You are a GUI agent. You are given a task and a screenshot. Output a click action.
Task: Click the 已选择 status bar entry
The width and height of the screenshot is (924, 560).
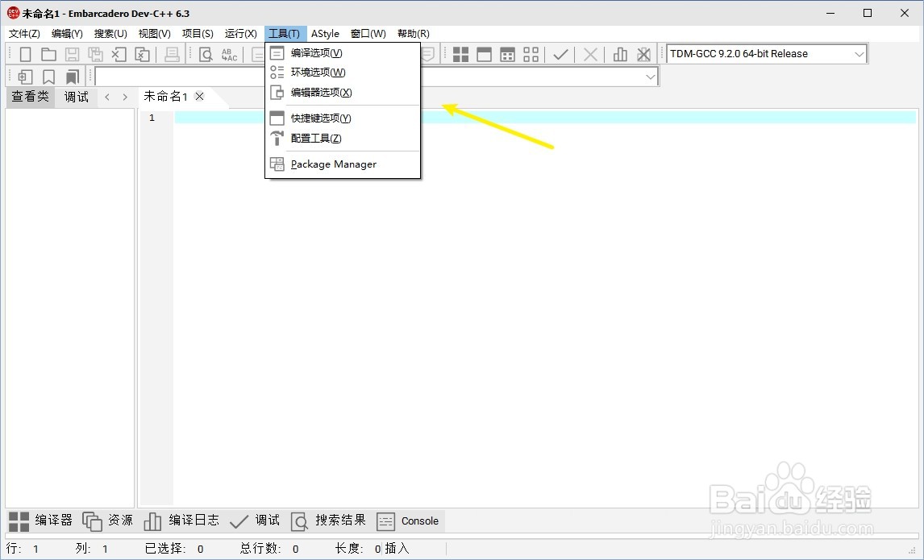174,548
